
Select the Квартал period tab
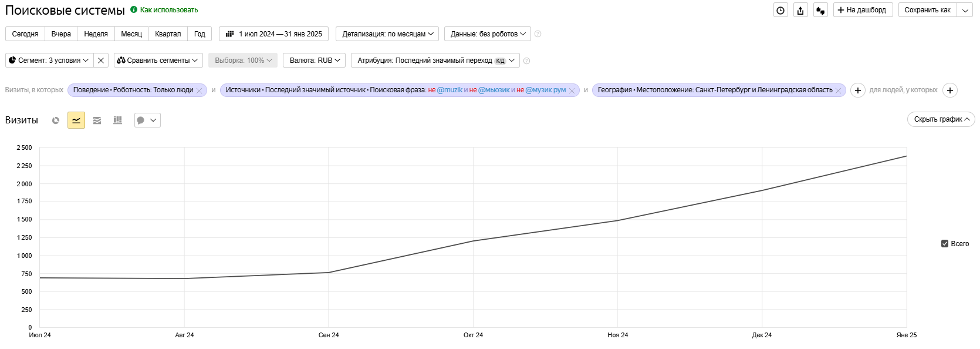[167, 34]
